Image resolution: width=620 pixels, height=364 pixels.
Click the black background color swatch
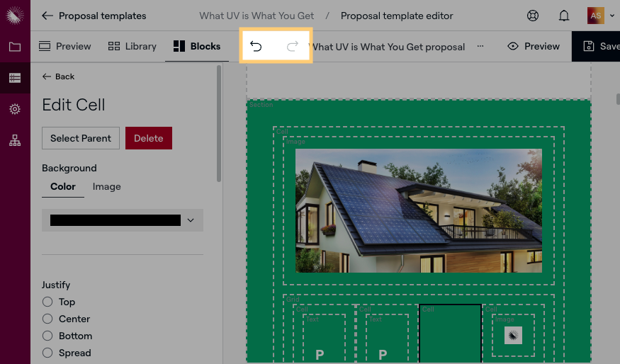pyautogui.click(x=115, y=220)
